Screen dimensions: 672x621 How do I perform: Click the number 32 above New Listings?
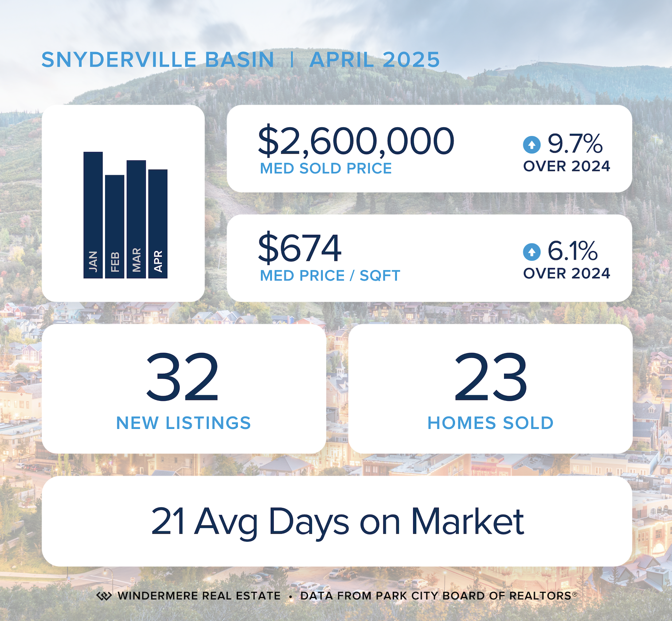pos(183,377)
